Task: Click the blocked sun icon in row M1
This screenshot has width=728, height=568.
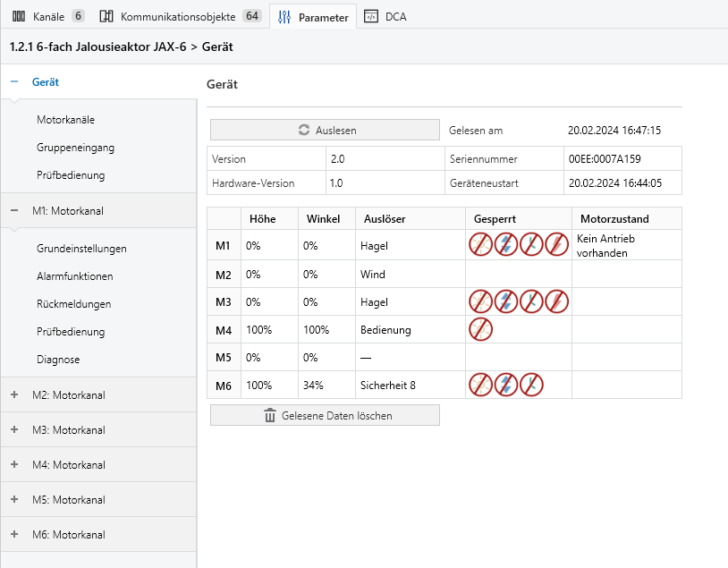Action: (x=481, y=244)
